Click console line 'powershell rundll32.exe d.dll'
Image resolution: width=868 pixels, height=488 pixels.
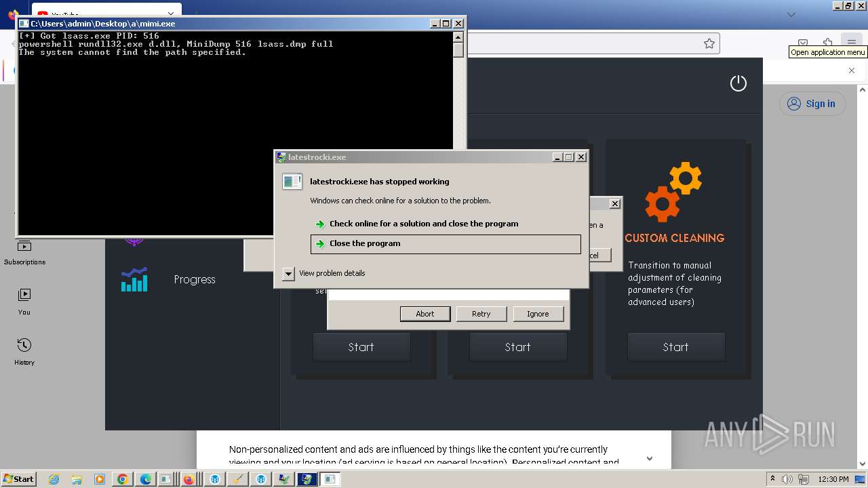coord(176,44)
